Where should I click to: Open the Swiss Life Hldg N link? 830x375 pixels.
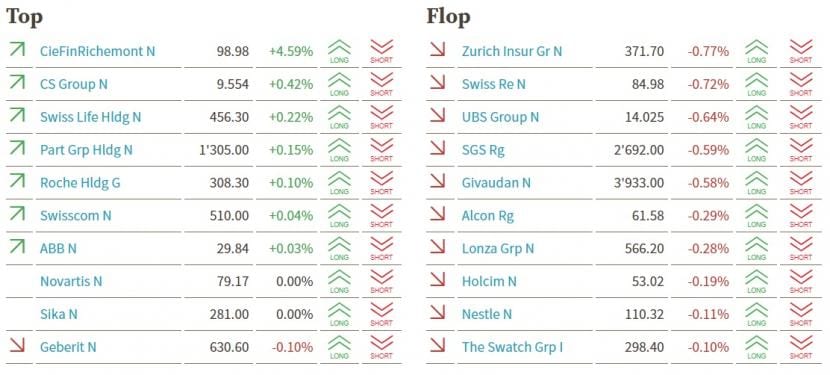[91, 117]
